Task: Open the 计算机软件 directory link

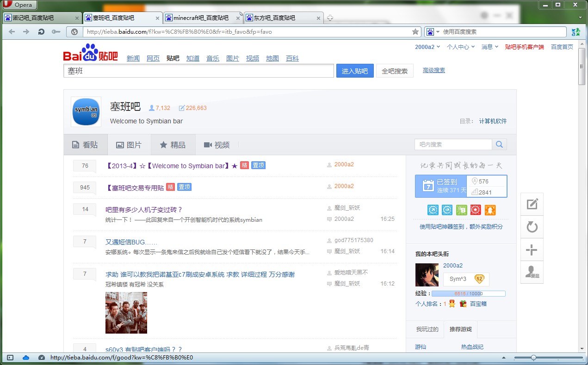Action: pyautogui.click(x=493, y=121)
